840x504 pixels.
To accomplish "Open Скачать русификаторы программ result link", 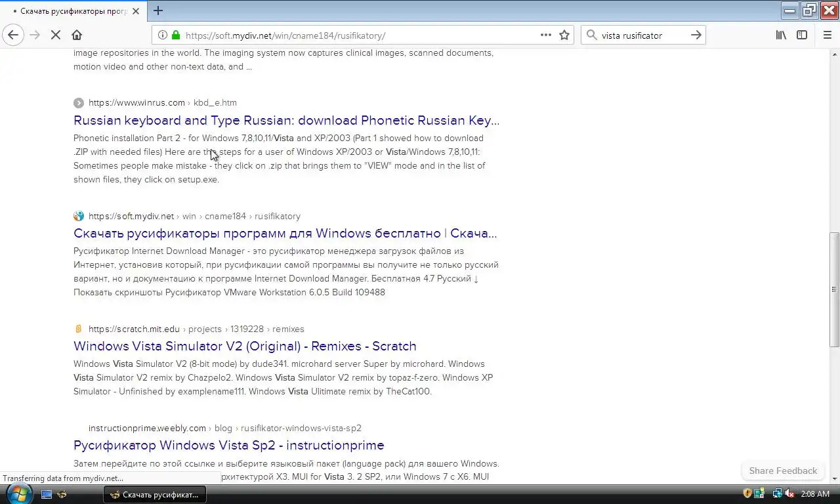I will pos(285,233).
